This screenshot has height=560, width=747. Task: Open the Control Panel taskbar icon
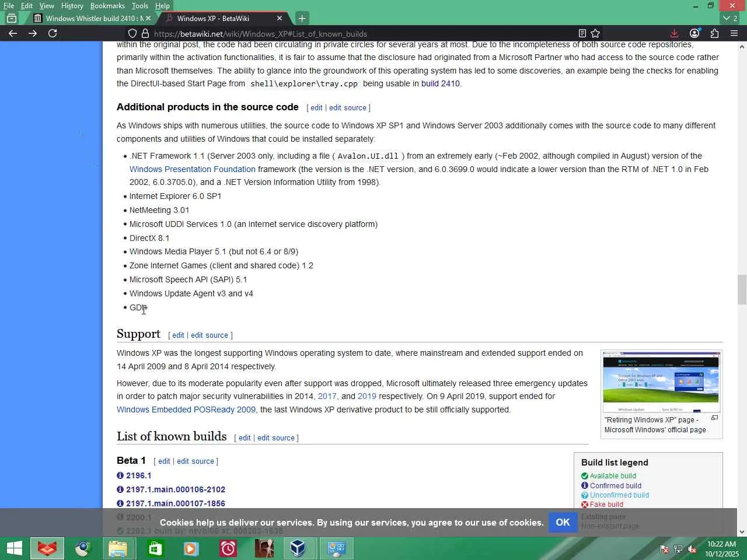pos(336,548)
